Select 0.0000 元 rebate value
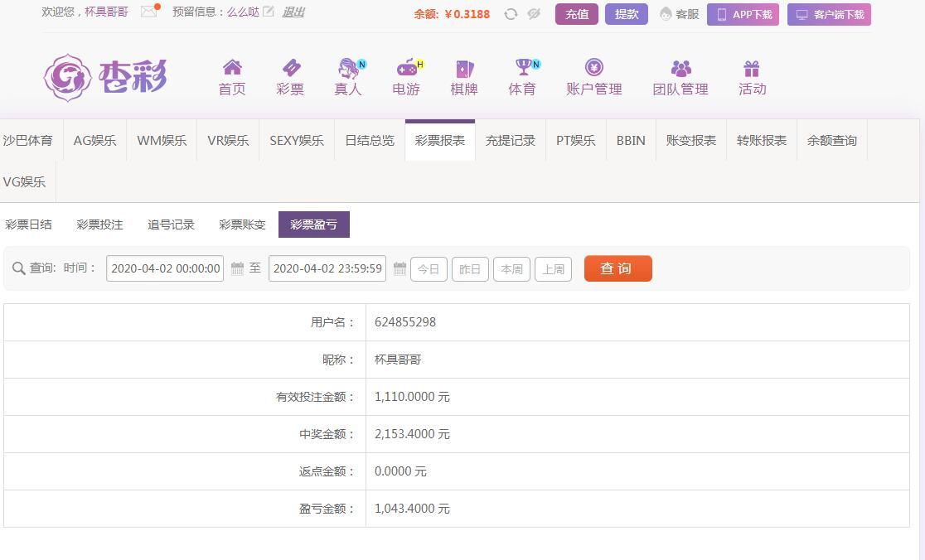Viewport: 925px width, 560px height. click(x=400, y=471)
